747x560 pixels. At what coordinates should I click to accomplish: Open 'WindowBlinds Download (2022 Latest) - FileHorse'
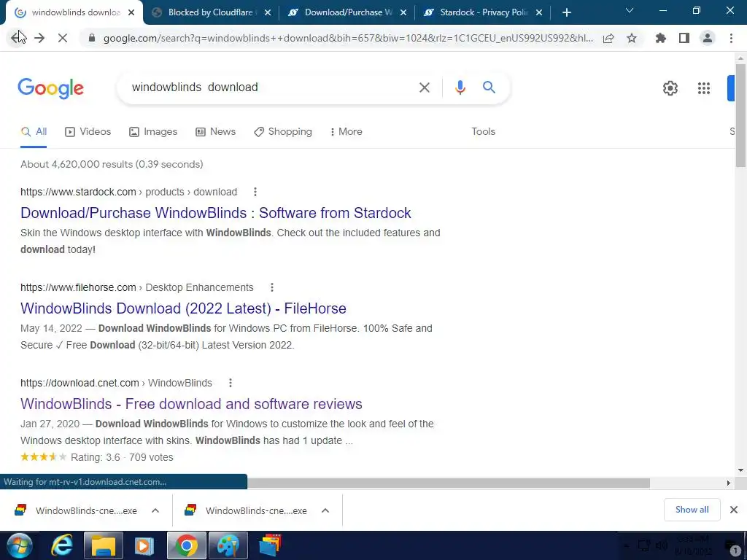click(x=183, y=308)
